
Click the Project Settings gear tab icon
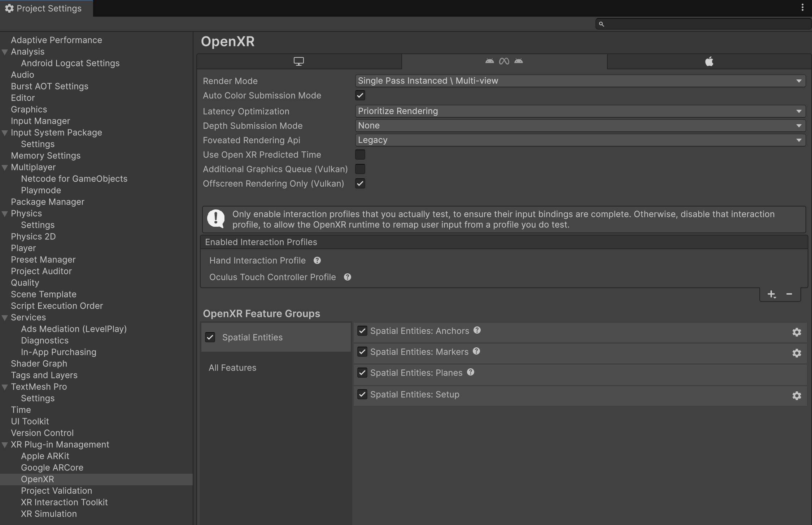pyautogui.click(x=9, y=8)
